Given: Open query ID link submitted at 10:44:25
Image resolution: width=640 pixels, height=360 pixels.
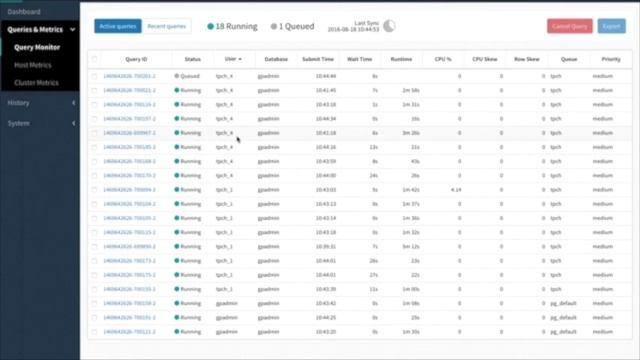Looking at the screenshot, I should (x=129, y=318).
